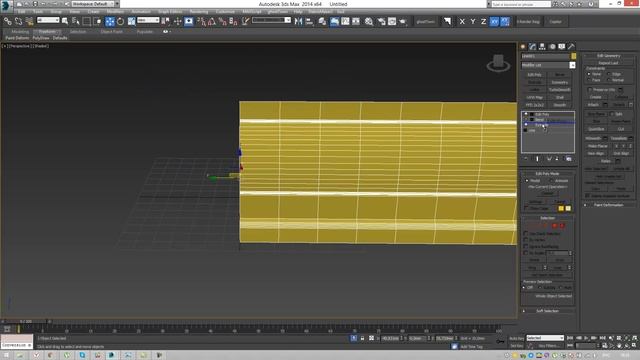Open the Modifier List dropdown
Screen dimensions: 640x360
click(x=572, y=65)
